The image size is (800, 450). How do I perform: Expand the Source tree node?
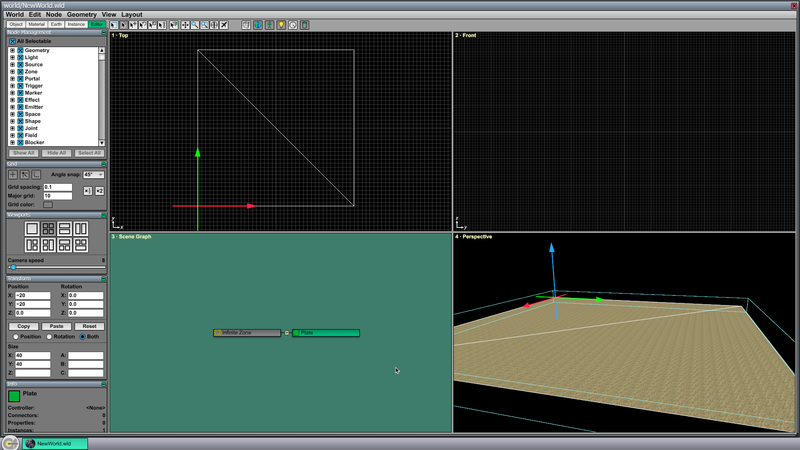point(12,65)
